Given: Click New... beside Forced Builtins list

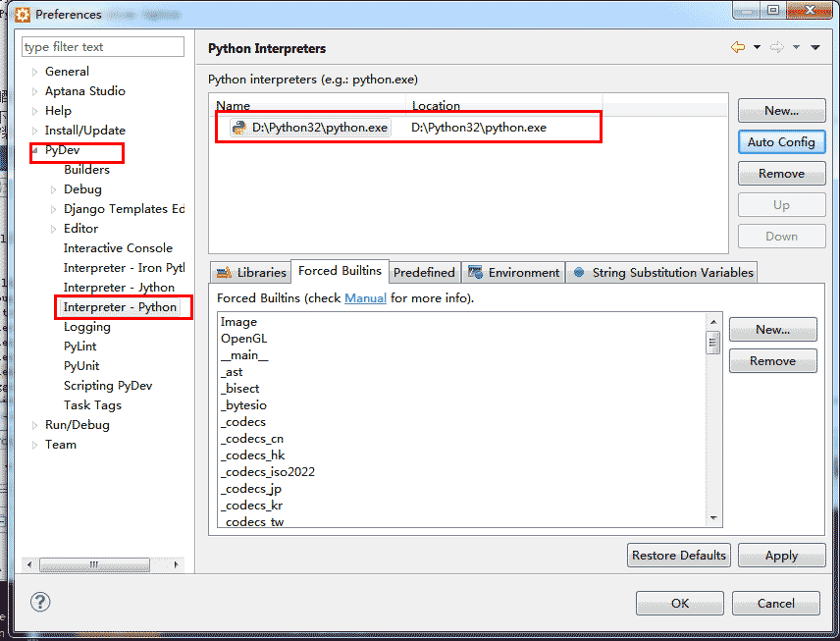Looking at the screenshot, I should click(772, 330).
